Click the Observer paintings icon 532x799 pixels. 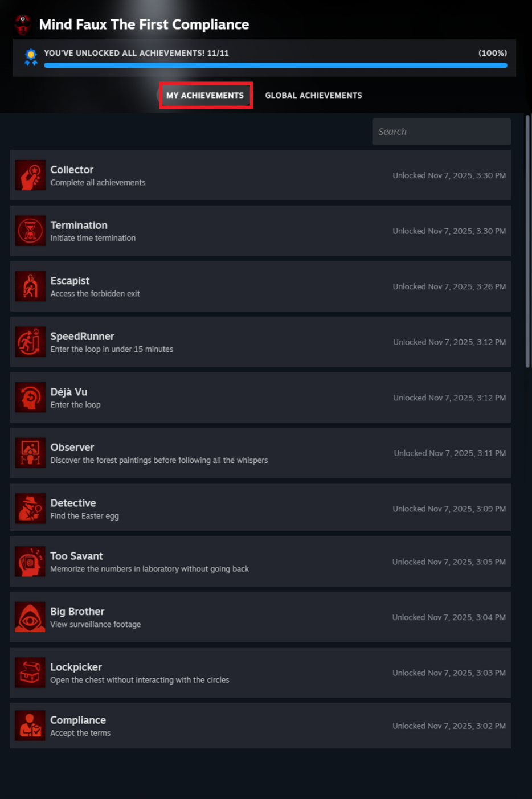pos(30,453)
